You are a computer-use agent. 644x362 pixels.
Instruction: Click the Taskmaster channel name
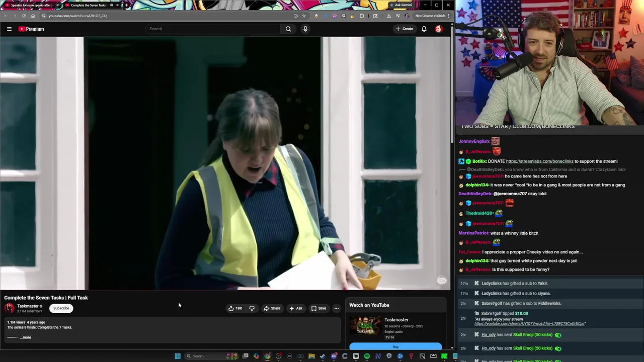[28, 306]
